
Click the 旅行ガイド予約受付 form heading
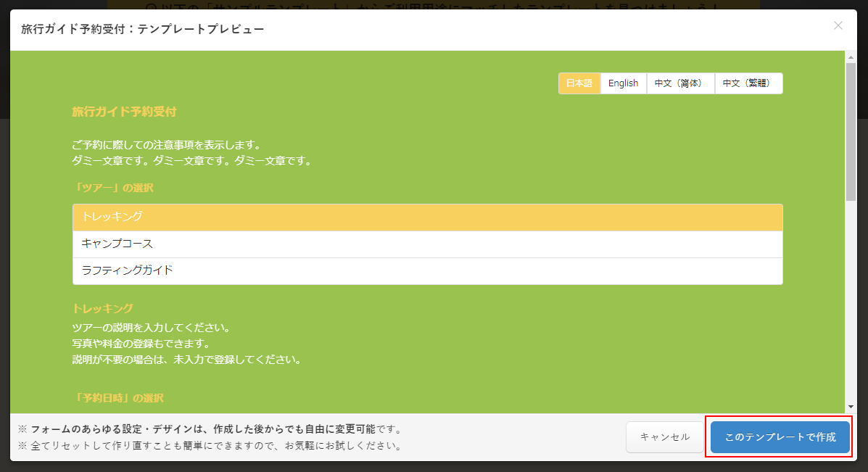[x=124, y=112]
